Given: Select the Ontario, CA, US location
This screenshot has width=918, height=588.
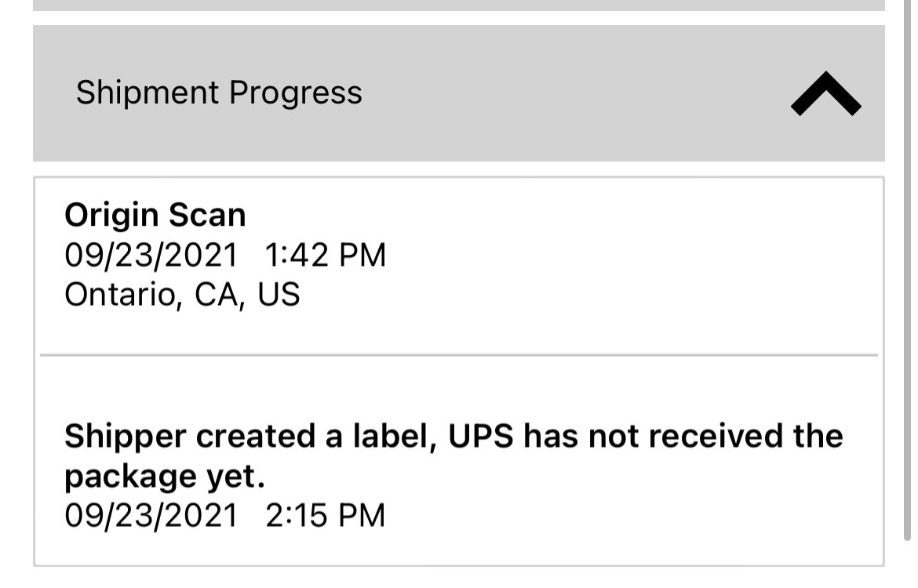Looking at the screenshot, I should (182, 294).
